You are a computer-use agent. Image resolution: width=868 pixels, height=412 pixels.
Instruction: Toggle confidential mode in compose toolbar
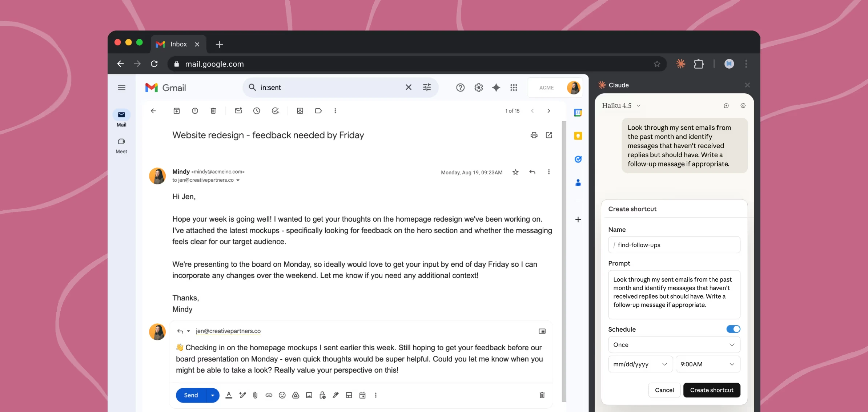pyautogui.click(x=322, y=395)
